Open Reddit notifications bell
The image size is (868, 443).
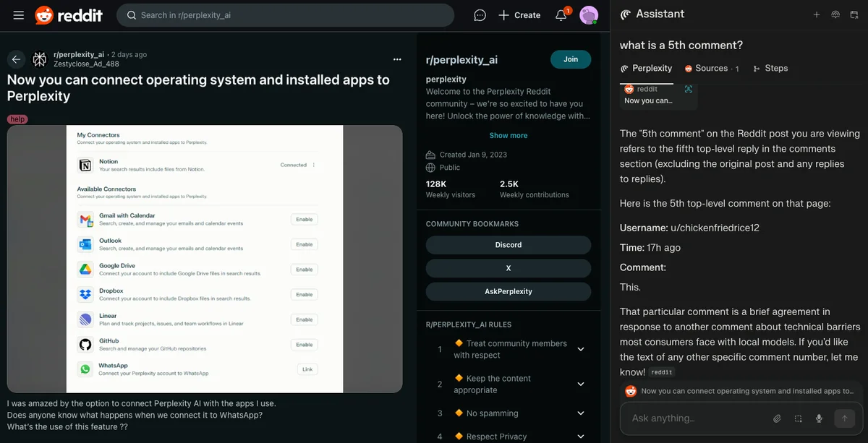point(561,15)
